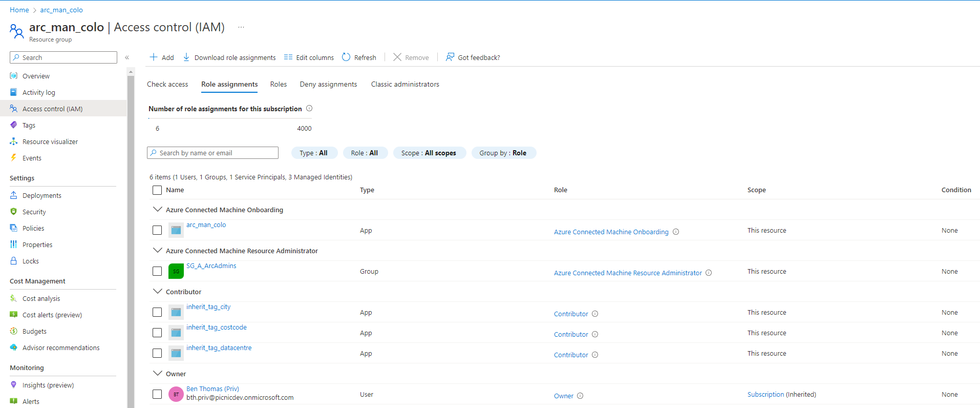Click the Events lightning icon
Image resolution: width=980 pixels, height=408 pixels.
(x=14, y=158)
